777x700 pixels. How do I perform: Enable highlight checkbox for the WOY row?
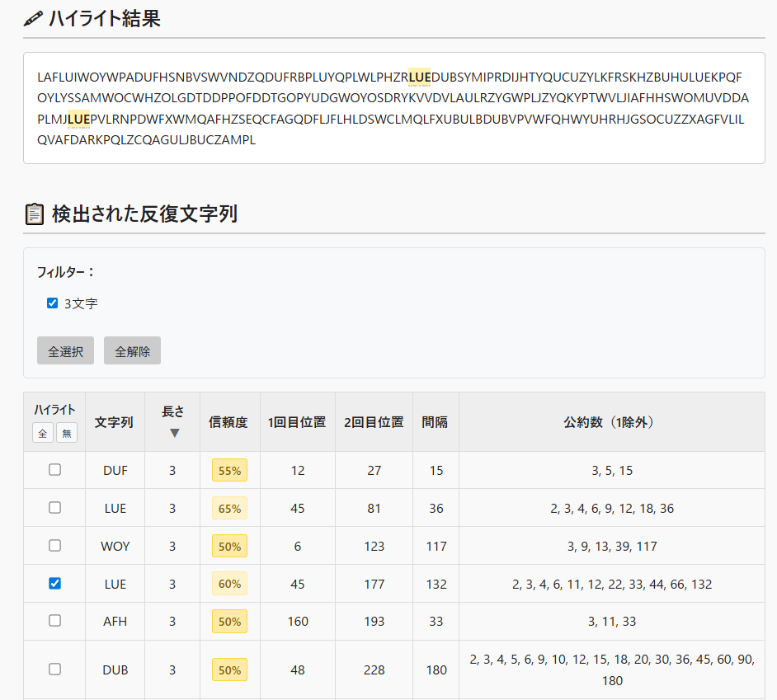coord(54,546)
